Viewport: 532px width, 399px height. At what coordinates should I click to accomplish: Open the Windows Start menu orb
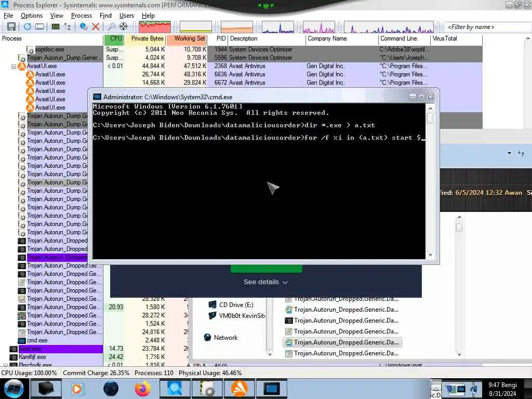[14, 389]
